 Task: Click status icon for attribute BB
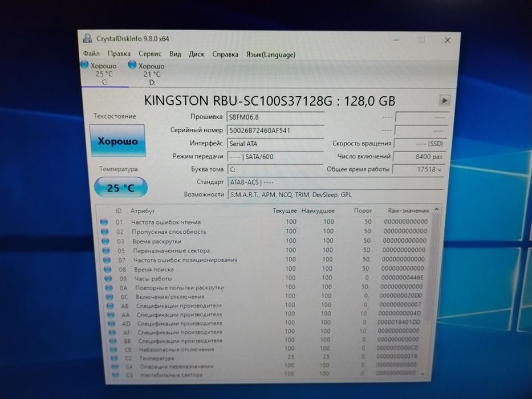(113, 341)
